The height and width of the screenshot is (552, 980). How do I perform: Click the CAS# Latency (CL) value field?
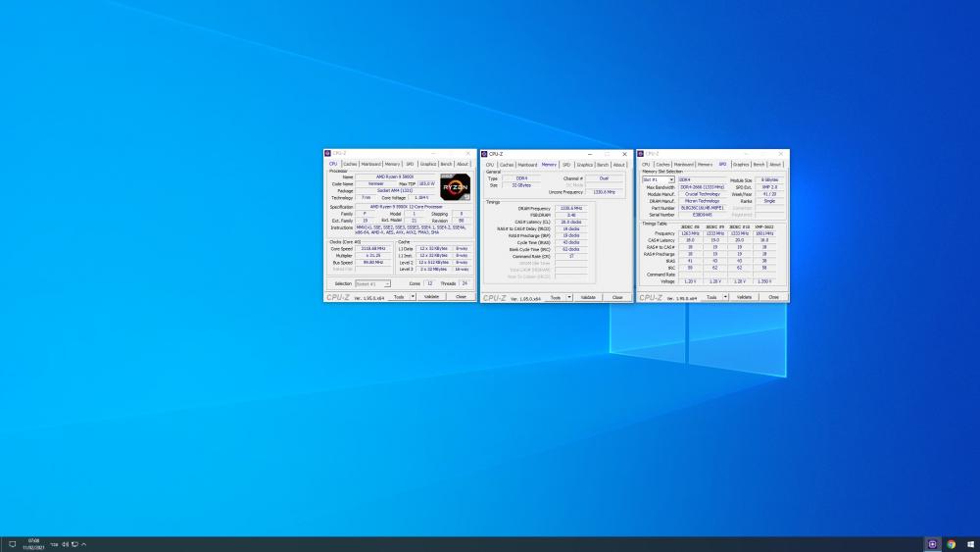tap(571, 222)
